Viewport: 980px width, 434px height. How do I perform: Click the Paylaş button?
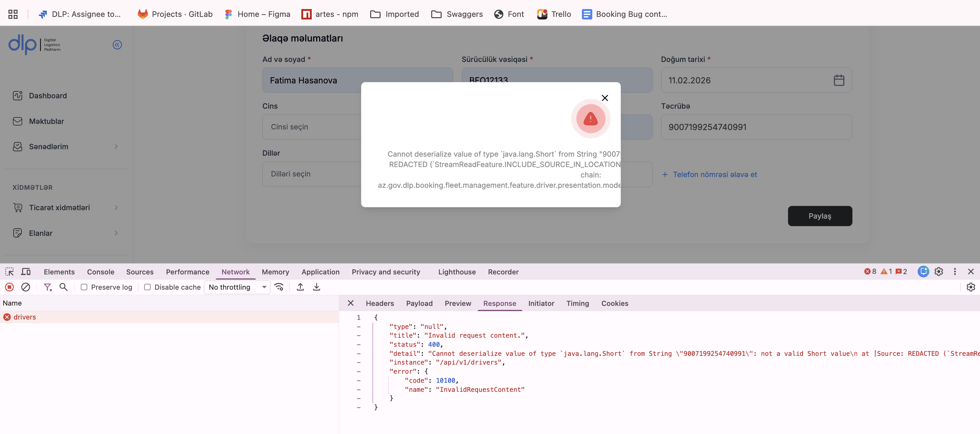(x=820, y=216)
